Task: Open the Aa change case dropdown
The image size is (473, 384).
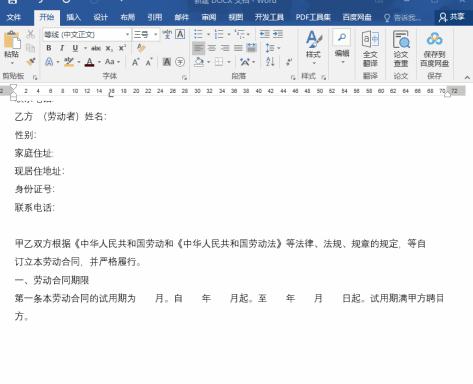Action: (112, 62)
